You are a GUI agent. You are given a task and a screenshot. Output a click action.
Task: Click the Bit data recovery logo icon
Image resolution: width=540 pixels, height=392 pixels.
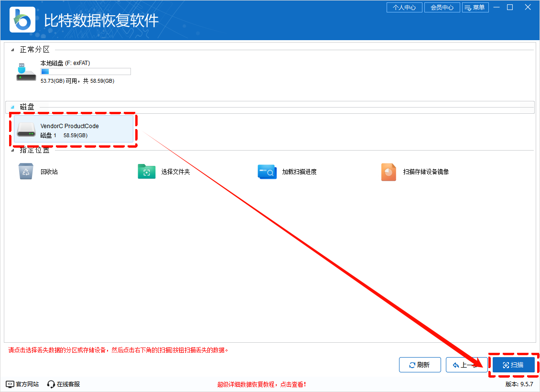coord(22,20)
